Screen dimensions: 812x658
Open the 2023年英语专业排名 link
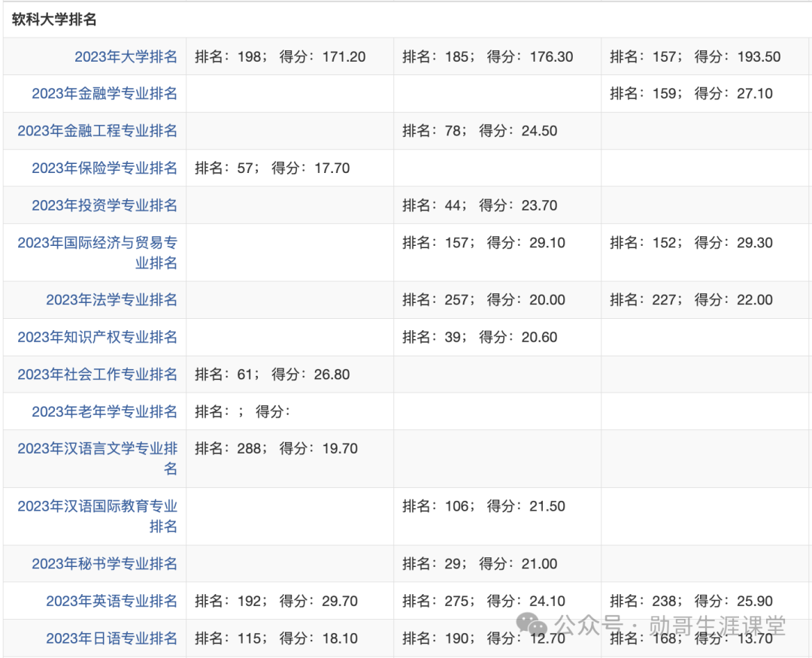[112, 601]
